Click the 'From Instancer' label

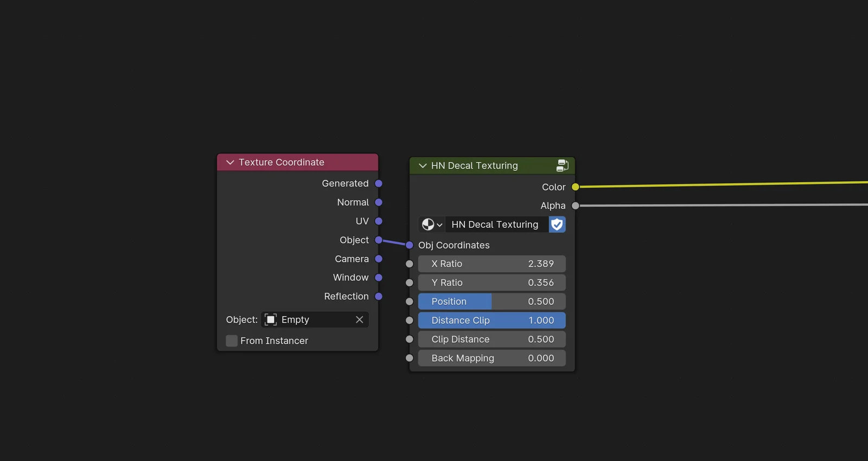point(275,341)
